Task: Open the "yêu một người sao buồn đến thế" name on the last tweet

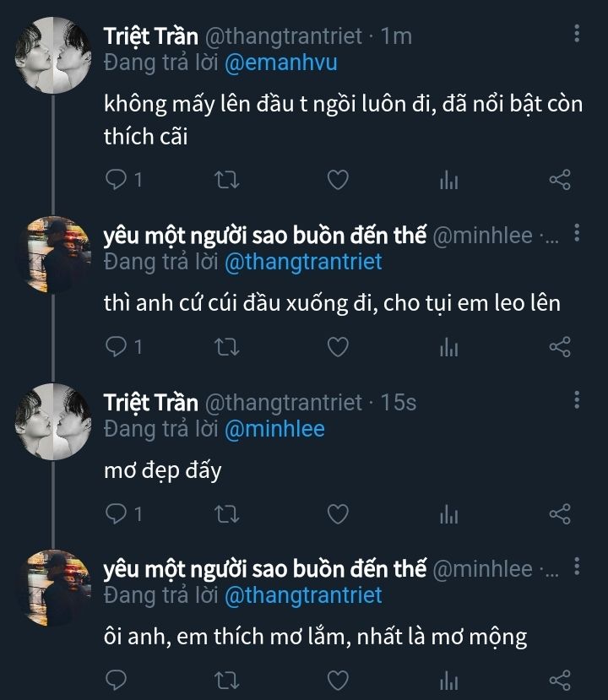Action: coord(264,569)
